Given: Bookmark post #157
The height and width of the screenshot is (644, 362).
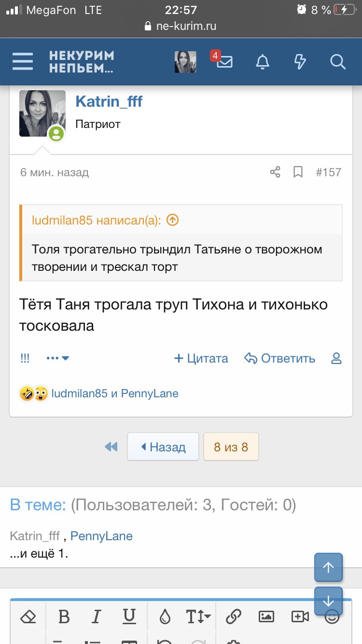Looking at the screenshot, I should [298, 172].
